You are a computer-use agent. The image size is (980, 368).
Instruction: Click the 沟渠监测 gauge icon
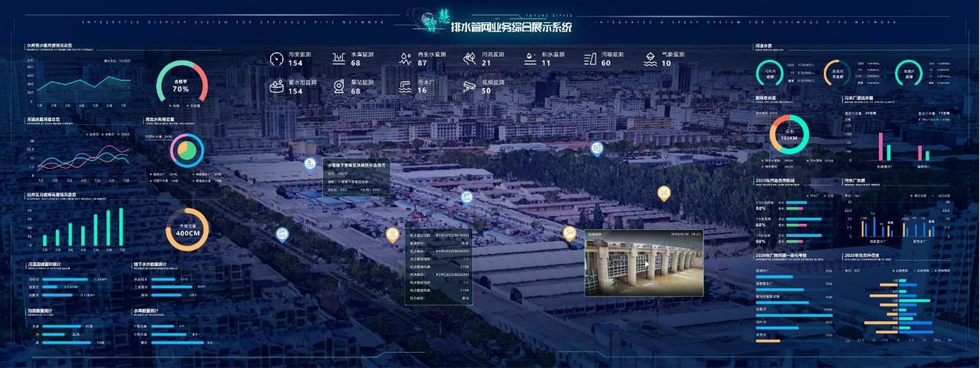point(276,59)
